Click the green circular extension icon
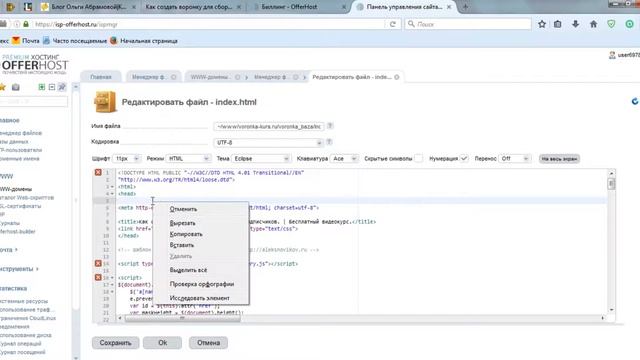 point(629,24)
